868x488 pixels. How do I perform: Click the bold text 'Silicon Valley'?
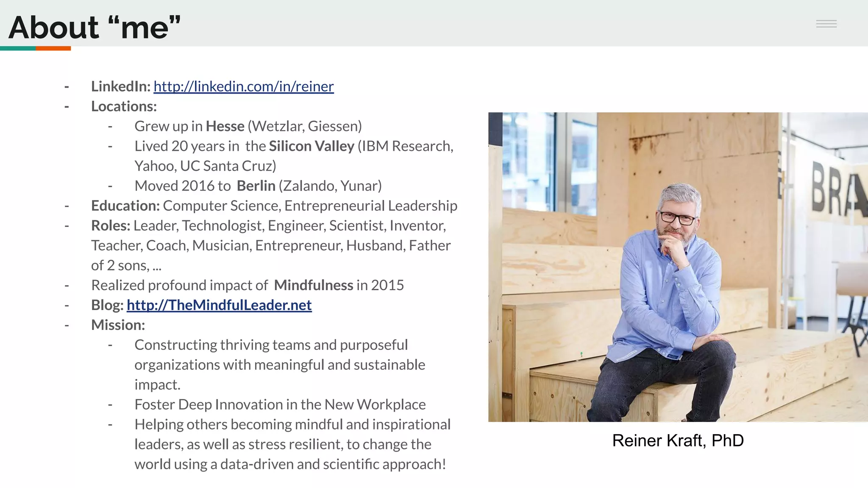pyautogui.click(x=311, y=146)
